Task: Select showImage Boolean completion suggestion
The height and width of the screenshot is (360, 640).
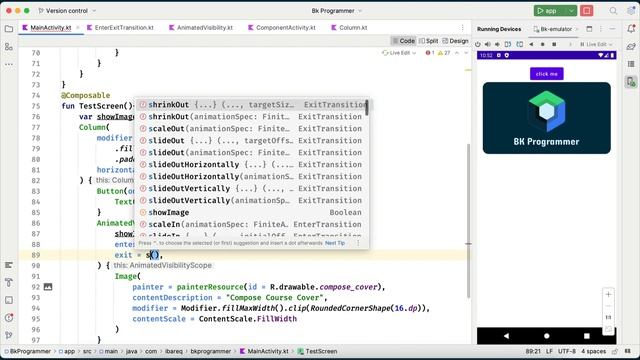Action: [x=253, y=212]
